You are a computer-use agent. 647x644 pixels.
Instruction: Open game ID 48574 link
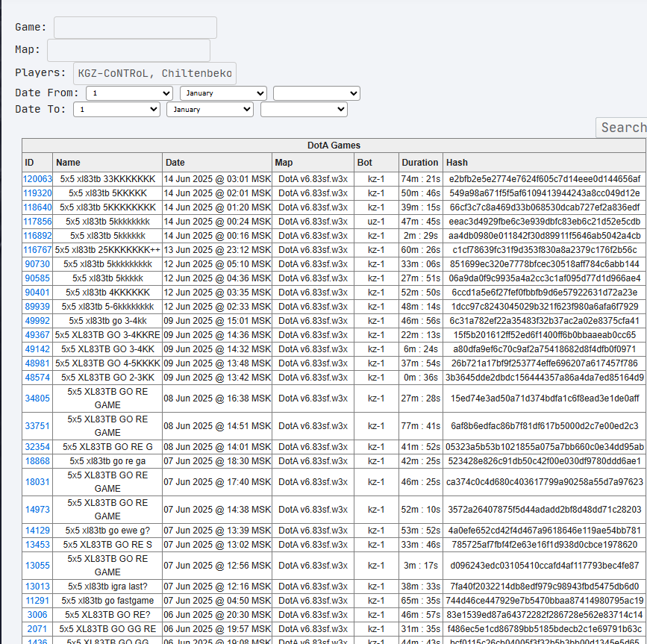(37, 378)
